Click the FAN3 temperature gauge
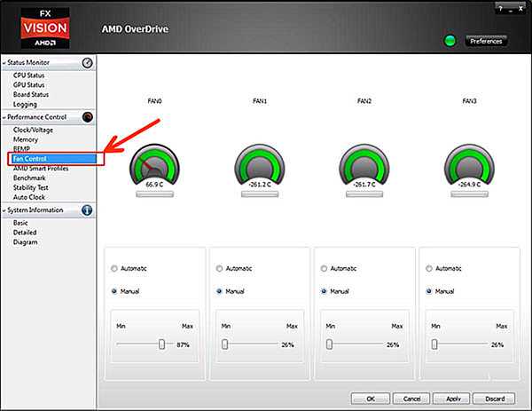Viewport: 532px width, 411px height. (x=469, y=165)
